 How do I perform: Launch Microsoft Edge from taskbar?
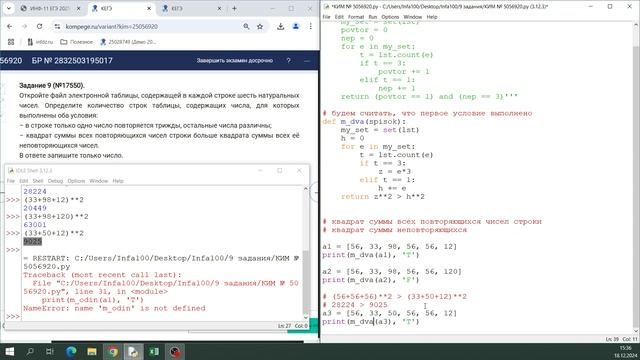coord(71,351)
